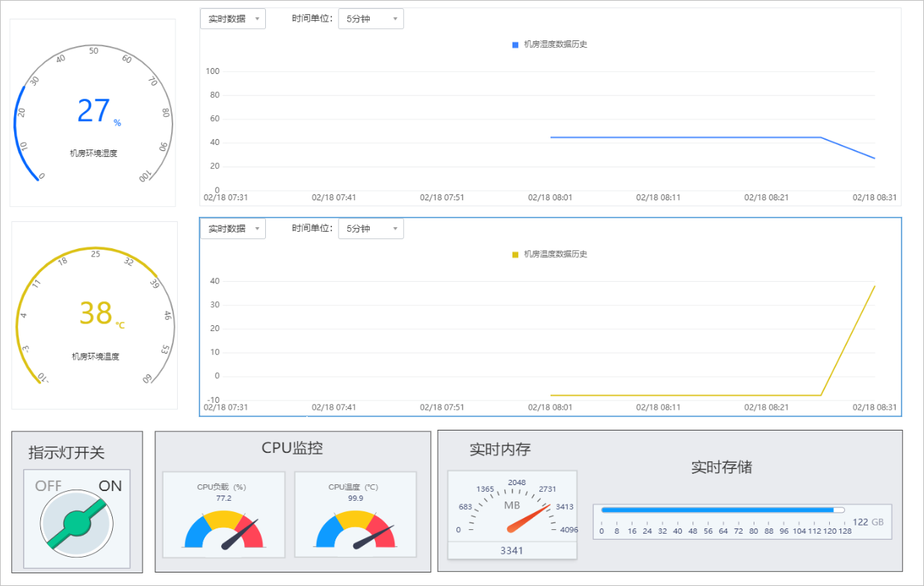Image resolution: width=924 pixels, height=586 pixels.
Task: Select the 机房环境湿度 humidity gauge
Action: pyautogui.click(x=93, y=112)
